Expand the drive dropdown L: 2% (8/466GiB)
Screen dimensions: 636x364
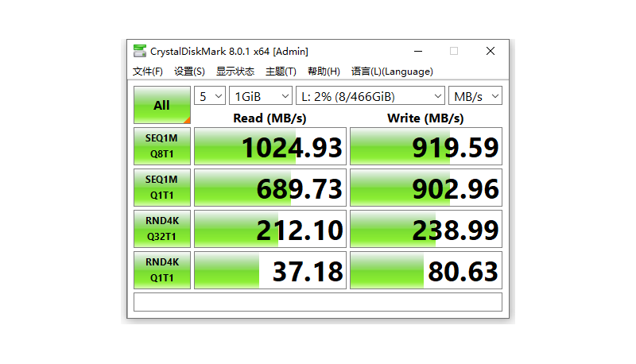point(370,96)
